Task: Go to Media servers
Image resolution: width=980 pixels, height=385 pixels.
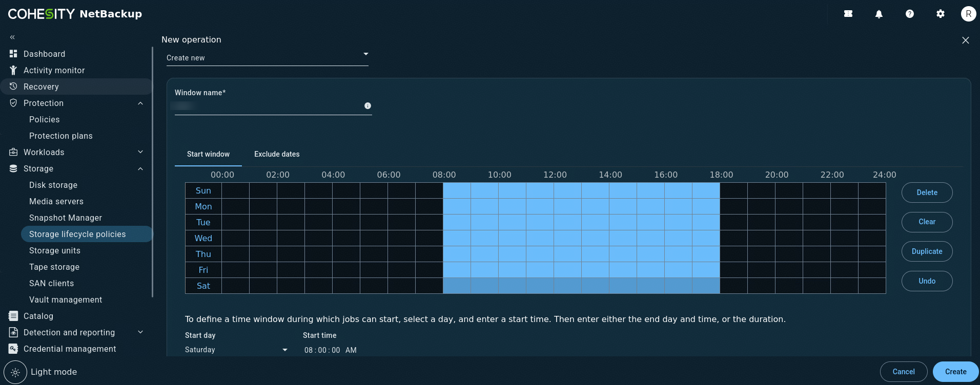Action: click(x=56, y=201)
